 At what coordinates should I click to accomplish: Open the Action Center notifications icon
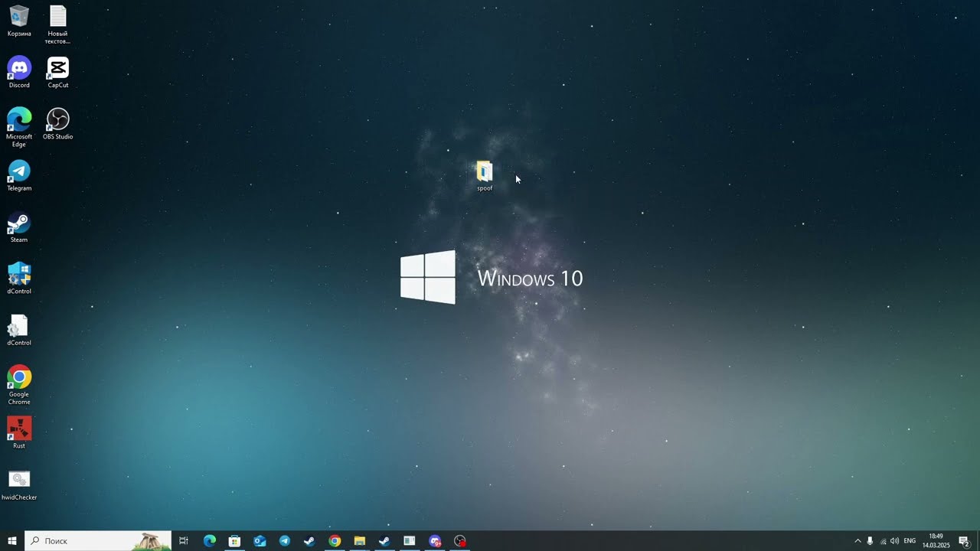(x=964, y=541)
